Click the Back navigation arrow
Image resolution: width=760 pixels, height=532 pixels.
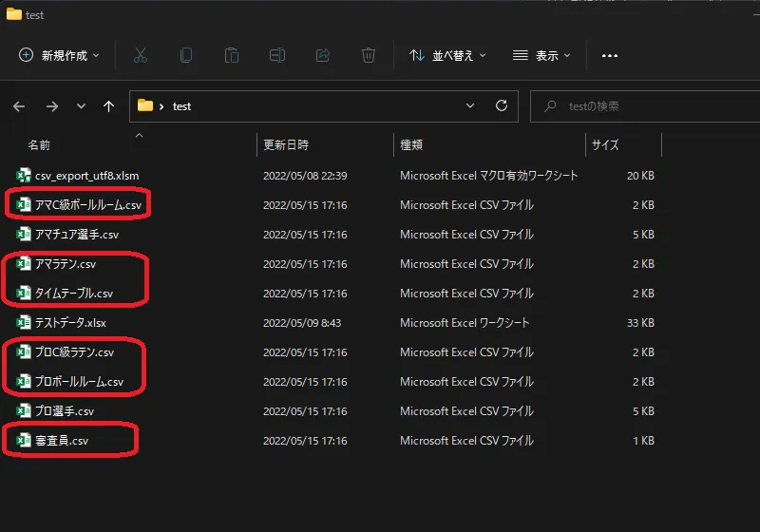click(x=20, y=106)
